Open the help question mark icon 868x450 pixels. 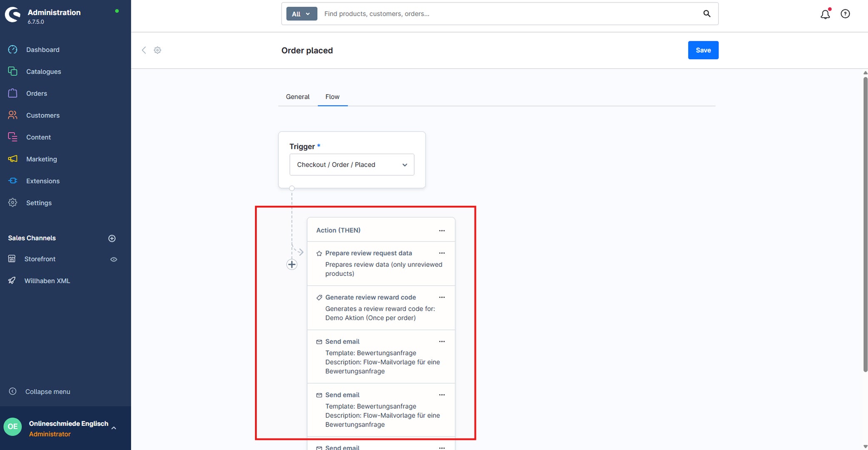[845, 14]
